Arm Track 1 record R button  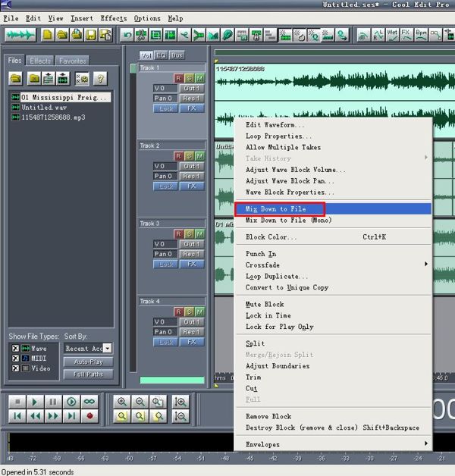178,78
